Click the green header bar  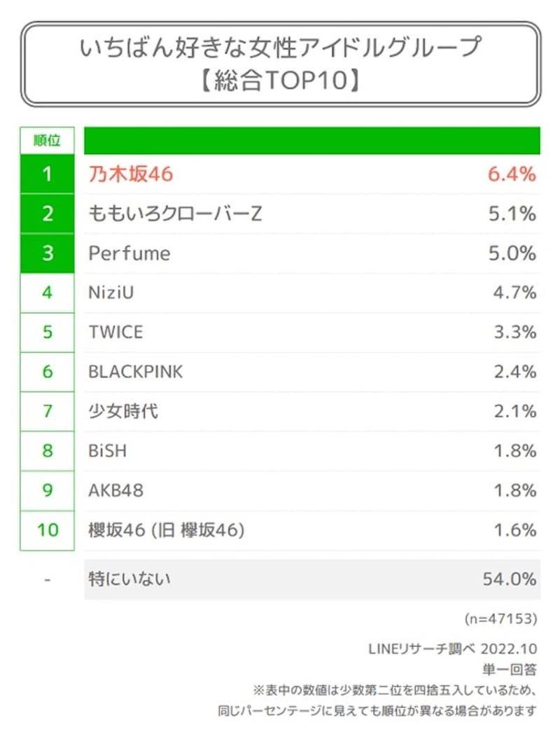[x=312, y=140]
